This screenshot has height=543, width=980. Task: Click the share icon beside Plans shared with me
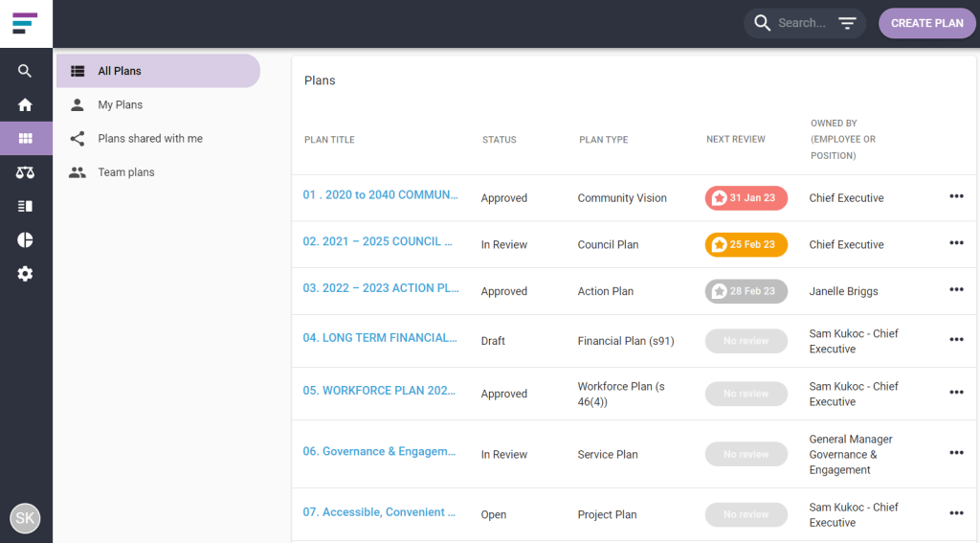78,138
